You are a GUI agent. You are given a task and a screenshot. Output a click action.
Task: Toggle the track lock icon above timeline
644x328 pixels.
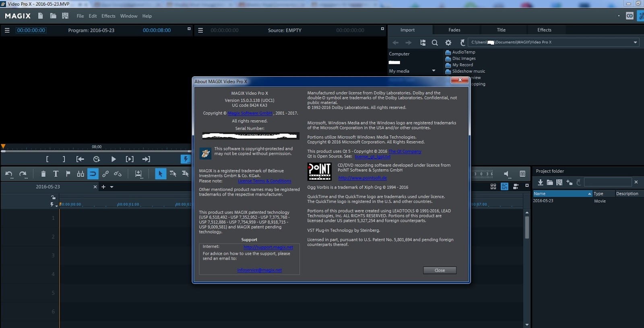tap(53, 197)
